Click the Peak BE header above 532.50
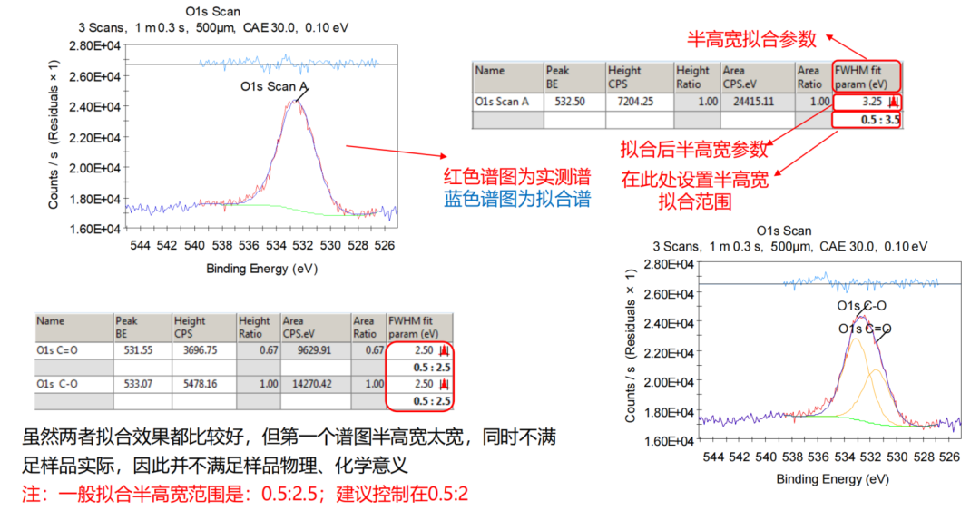The image size is (980, 511). tap(574, 77)
